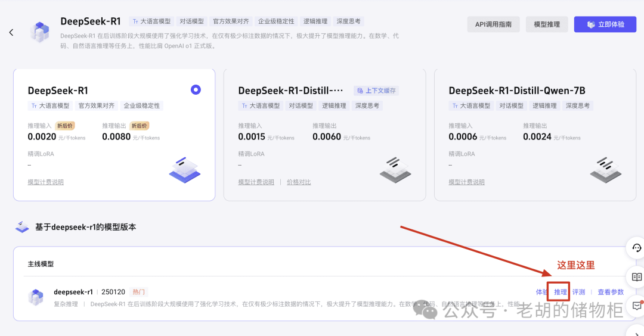This screenshot has width=644, height=336.
Task: Click the blue stack illustration on DeepSeek-R1 card
Action: coord(184,170)
